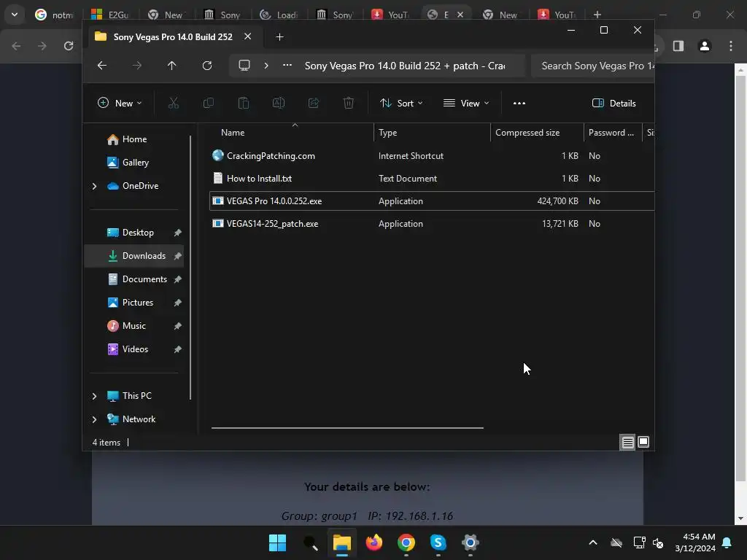
Task: Select VEGAS Pro 14.0.0.252.exe file
Action: click(432, 201)
